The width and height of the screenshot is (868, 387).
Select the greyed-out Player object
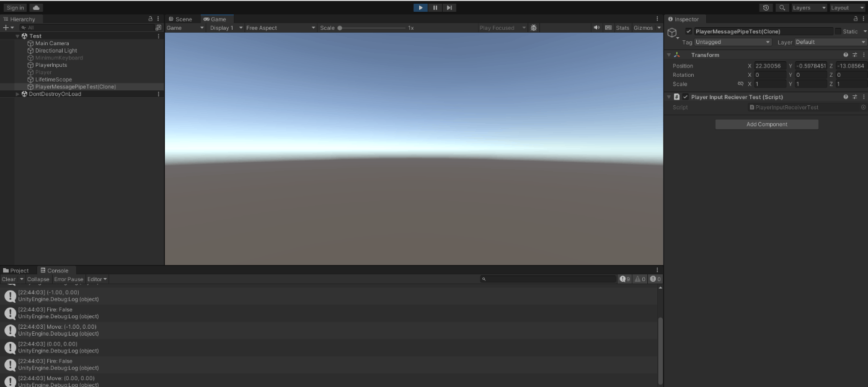[x=43, y=72]
